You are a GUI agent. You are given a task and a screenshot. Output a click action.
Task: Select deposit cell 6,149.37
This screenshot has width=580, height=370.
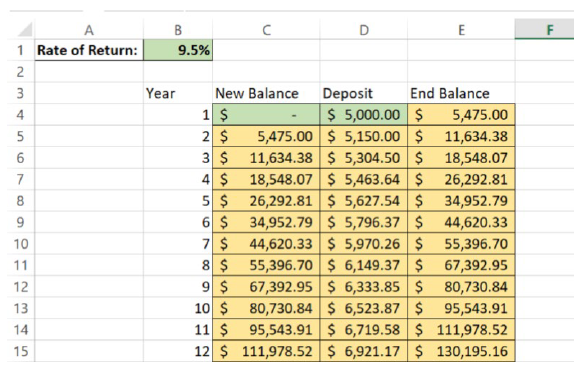click(364, 265)
